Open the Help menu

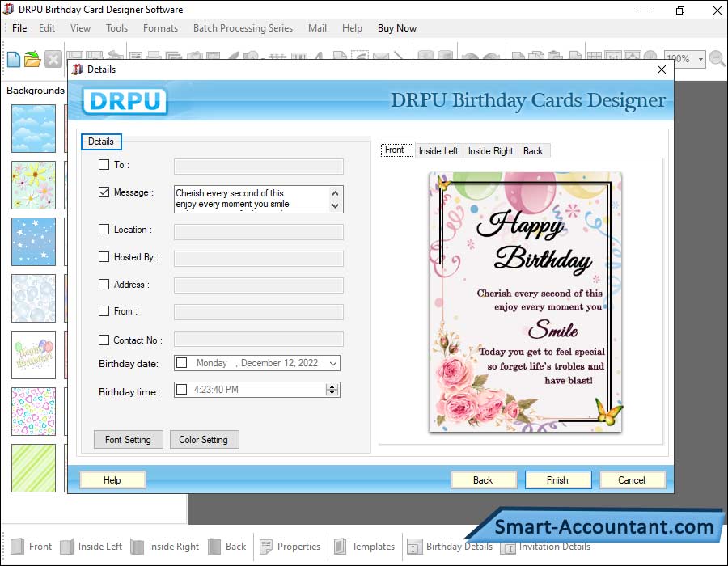click(352, 28)
